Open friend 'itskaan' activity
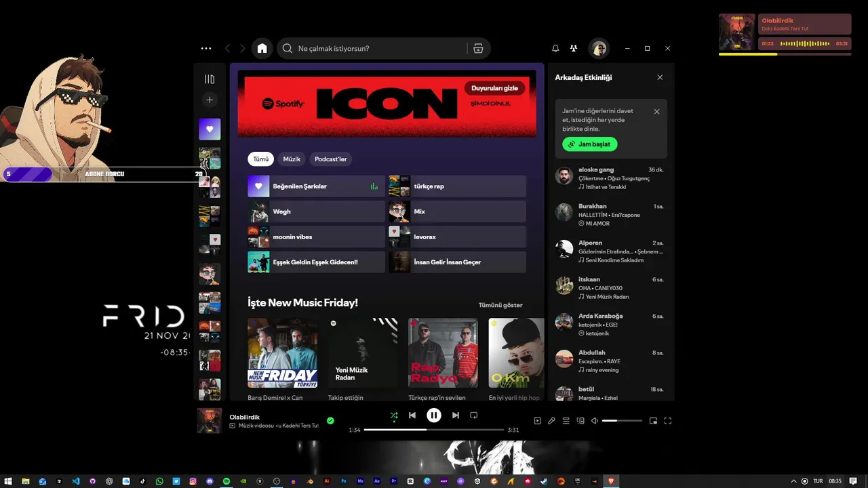 pos(610,287)
